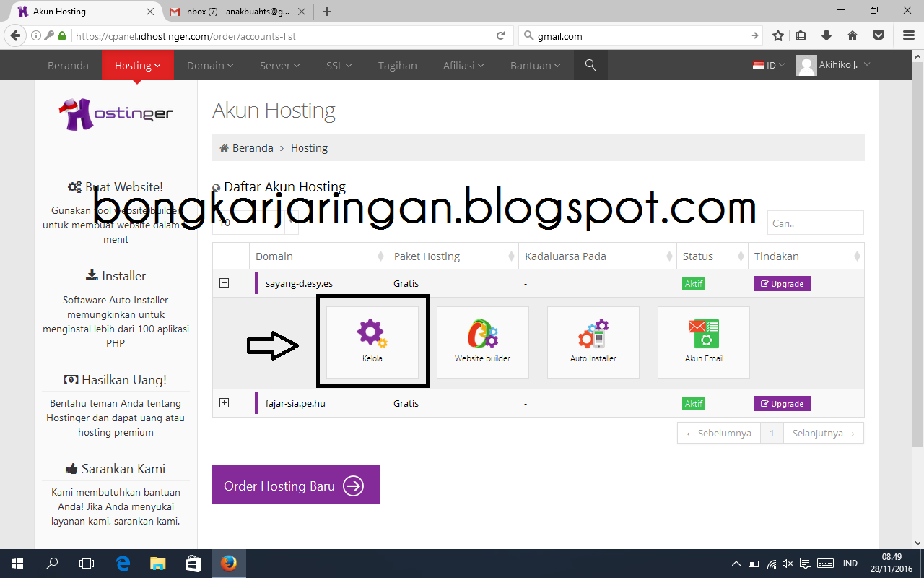Focus the Cari.. search field
Image resolution: width=924 pixels, height=578 pixels.
tap(815, 223)
